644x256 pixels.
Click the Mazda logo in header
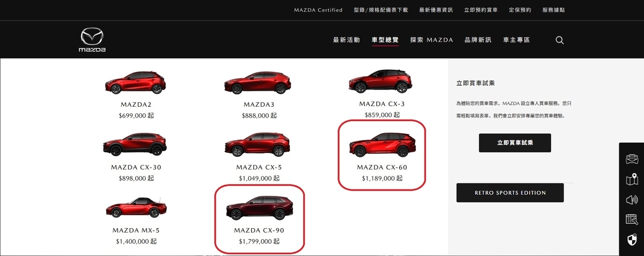[92, 40]
